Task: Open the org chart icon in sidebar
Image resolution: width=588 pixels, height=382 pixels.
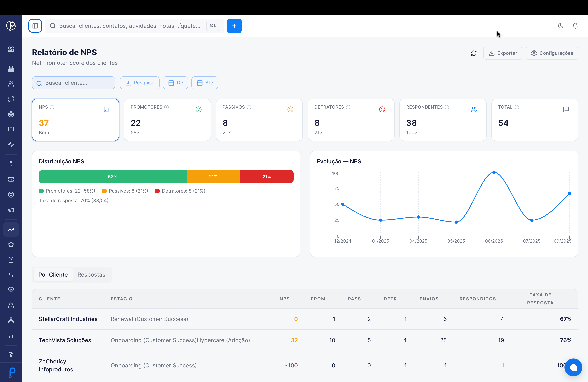Action: [11, 320]
